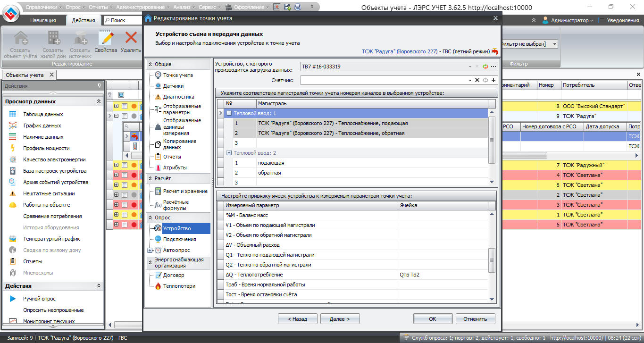The image size is (644, 343).
Task: Click the green refresh icon beside device field
Action: (485, 67)
